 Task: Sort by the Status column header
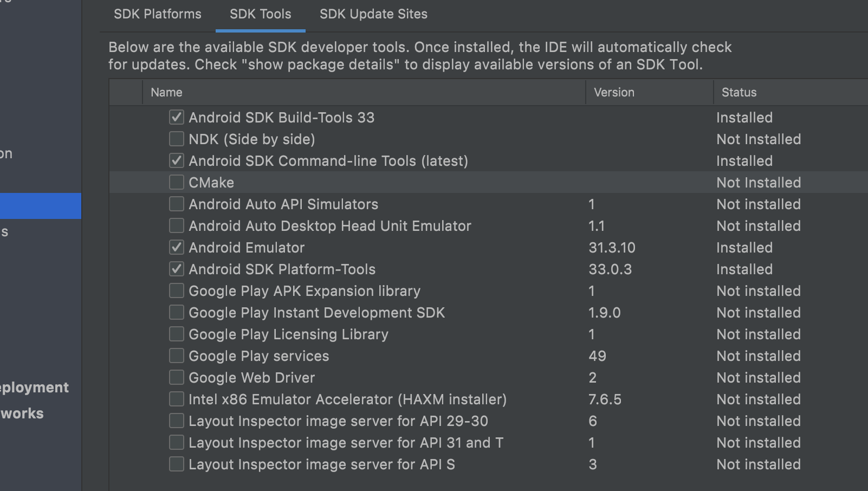(791, 92)
